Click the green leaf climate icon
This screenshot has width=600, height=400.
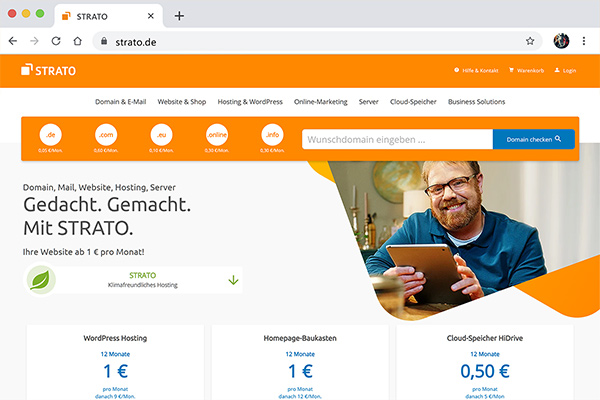41,279
